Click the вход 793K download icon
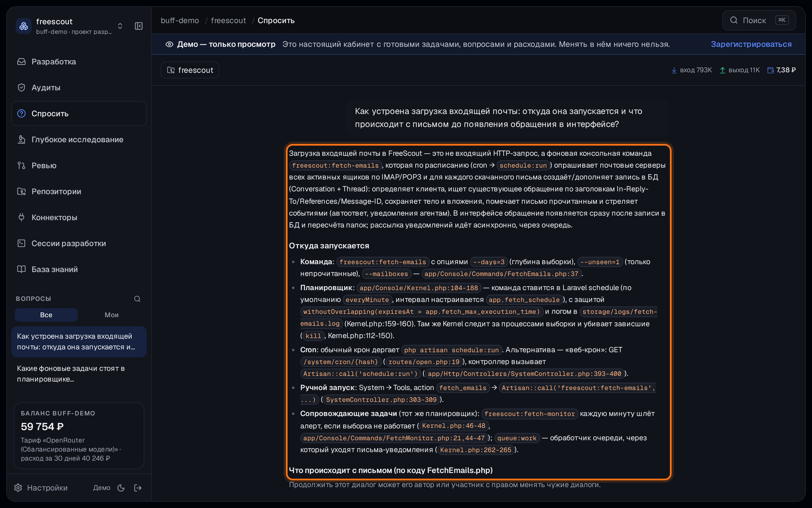The height and width of the screenshot is (508, 812). coord(674,70)
